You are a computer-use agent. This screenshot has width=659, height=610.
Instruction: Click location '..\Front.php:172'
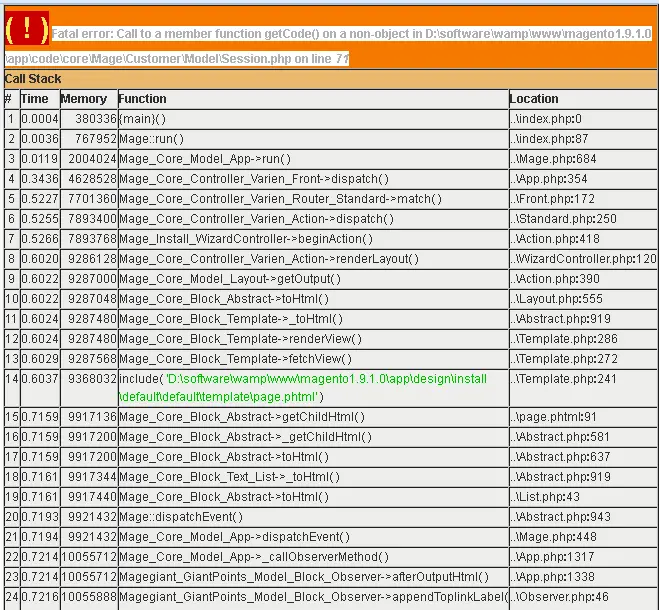click(x=552, y=199)
